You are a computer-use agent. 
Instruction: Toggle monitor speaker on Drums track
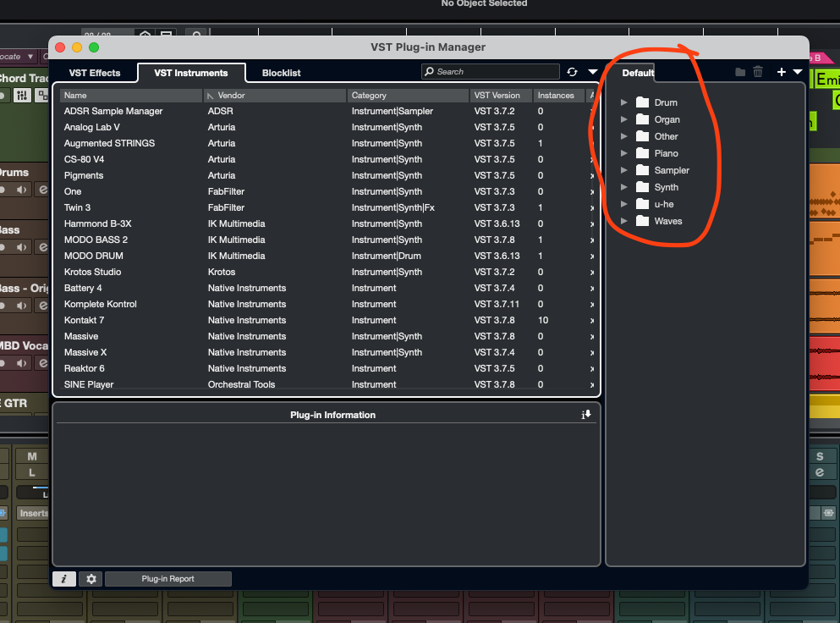point(21,190)
